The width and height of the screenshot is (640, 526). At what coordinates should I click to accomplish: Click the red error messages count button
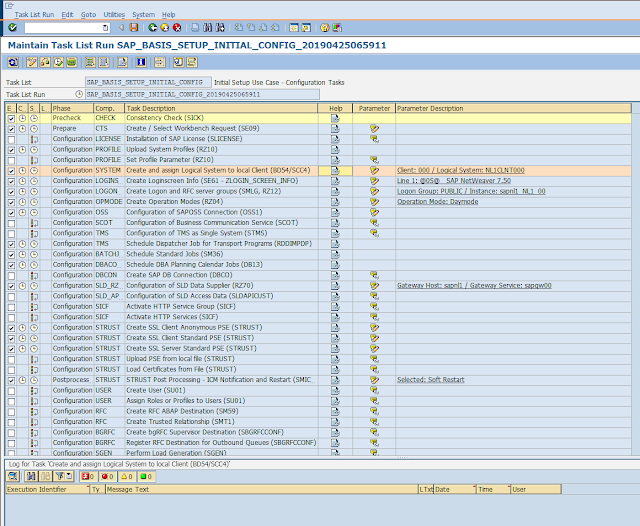click(107, 476)
